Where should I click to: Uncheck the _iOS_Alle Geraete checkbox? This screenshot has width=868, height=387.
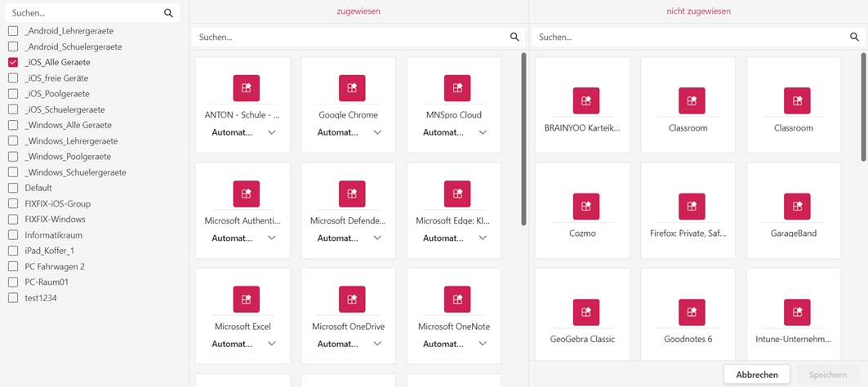[13, 62]
